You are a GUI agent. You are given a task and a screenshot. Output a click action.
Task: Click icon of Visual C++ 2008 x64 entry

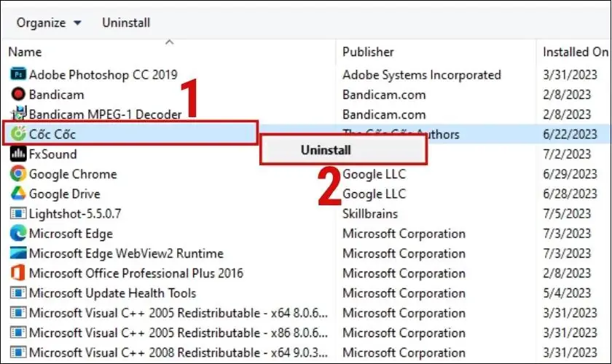point(18,352)
